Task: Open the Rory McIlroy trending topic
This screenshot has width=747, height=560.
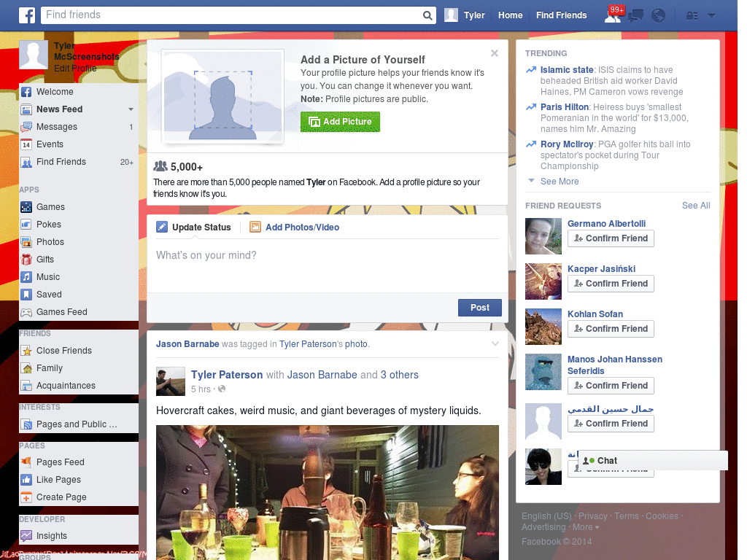Action: [x=566, y=144]
